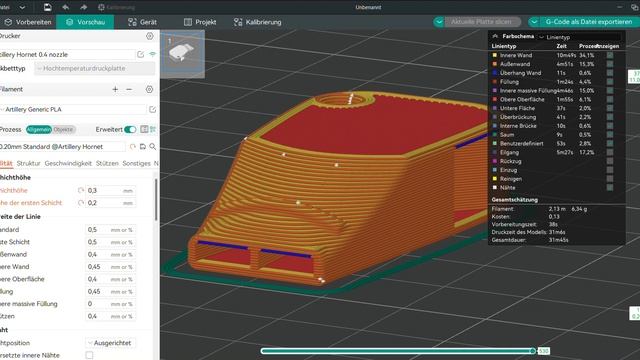640x360 pixels.
Task: Open the Sonstiges settings tab
Action: pyautogui.click(x=136, y=163)
